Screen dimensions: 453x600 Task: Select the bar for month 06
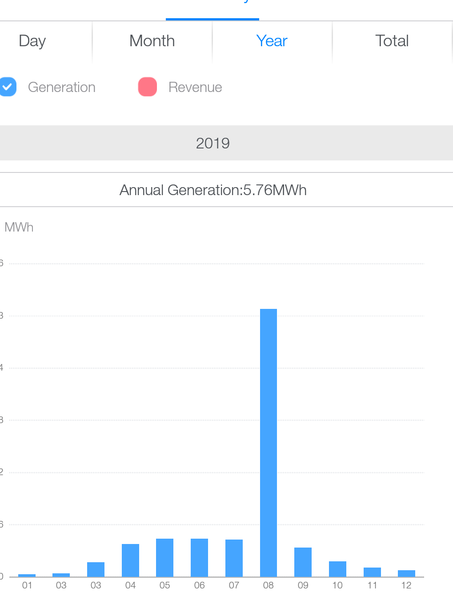click(x=199, y=558)
